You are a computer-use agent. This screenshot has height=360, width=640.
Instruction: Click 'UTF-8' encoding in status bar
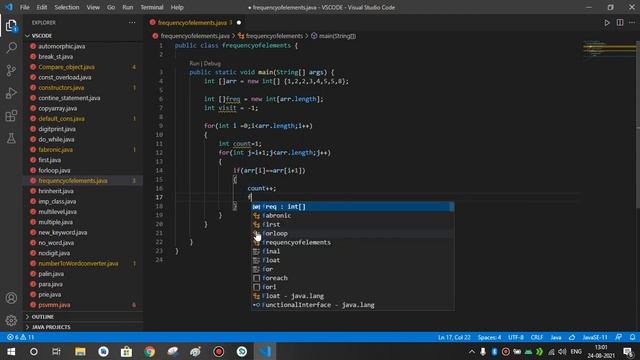(516, 337)
